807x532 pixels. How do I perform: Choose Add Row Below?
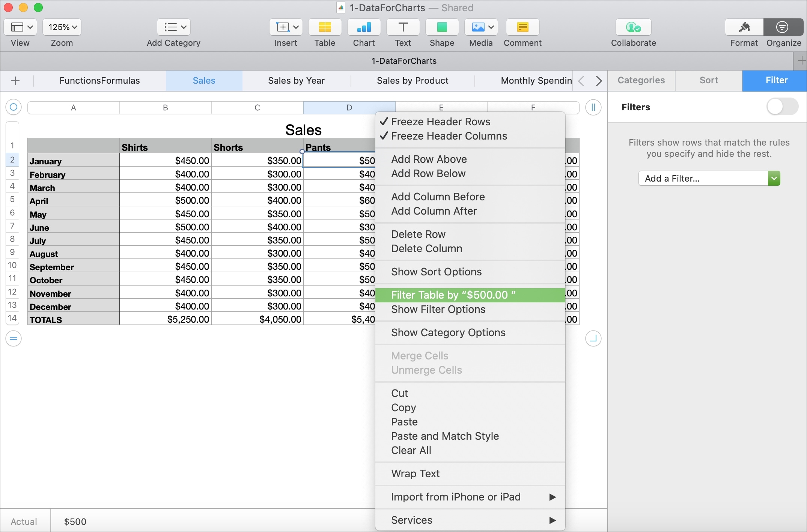pos(470,173)
